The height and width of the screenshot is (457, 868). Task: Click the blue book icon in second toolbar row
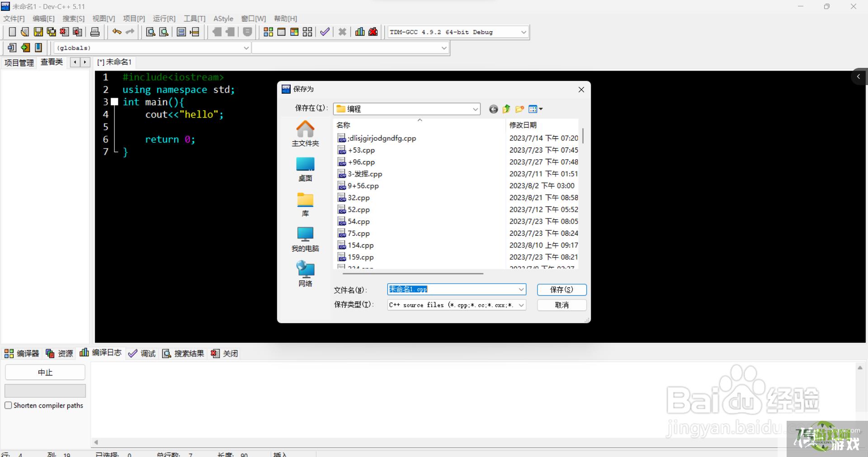point(38,48)
